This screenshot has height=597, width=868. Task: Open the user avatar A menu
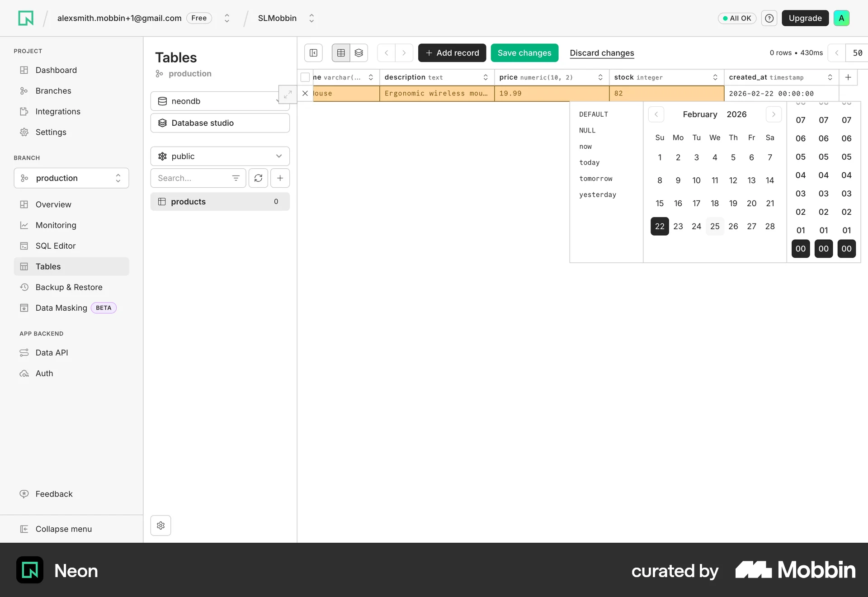click(x=841, y=18)
